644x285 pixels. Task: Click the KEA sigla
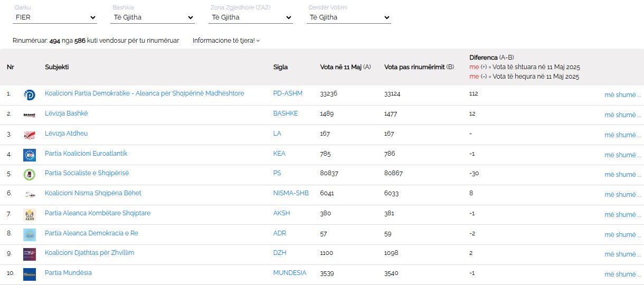[x=279, y=154]
